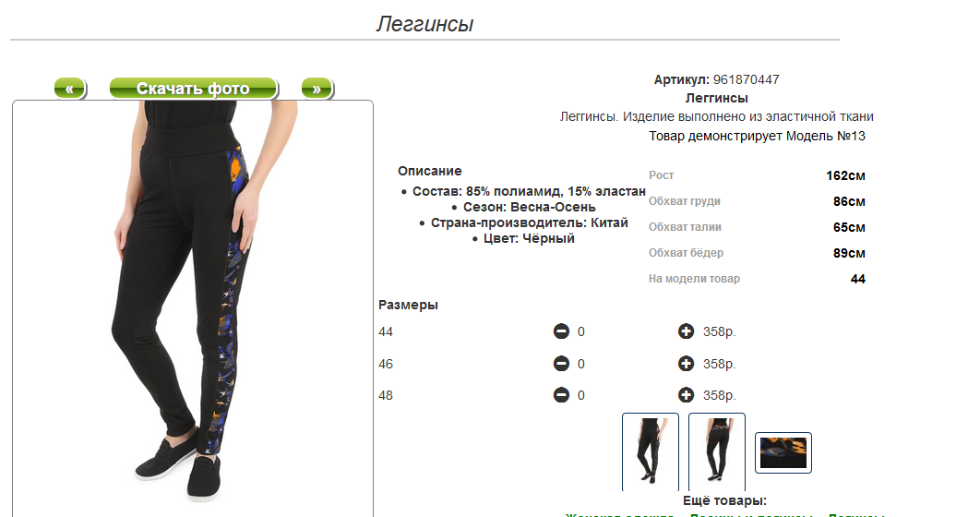Click the Леггинсы page heading
The image size is (980, 517).
(x=425, y=24)
